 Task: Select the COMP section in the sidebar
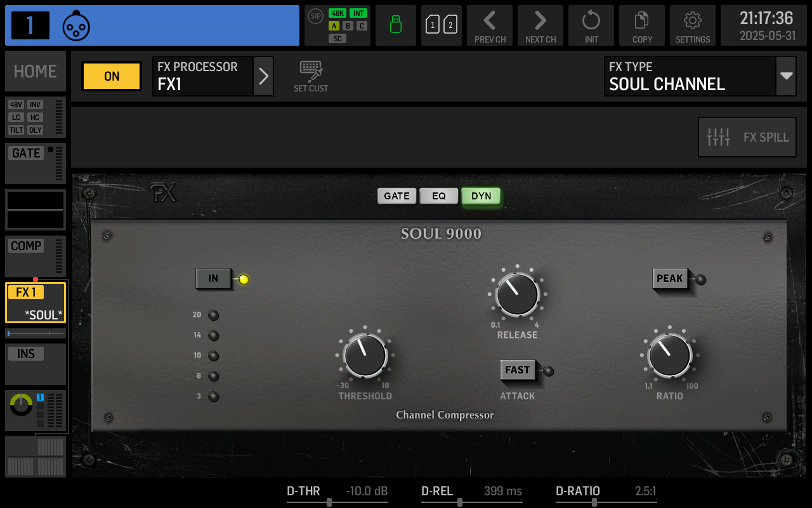(26, 246)
